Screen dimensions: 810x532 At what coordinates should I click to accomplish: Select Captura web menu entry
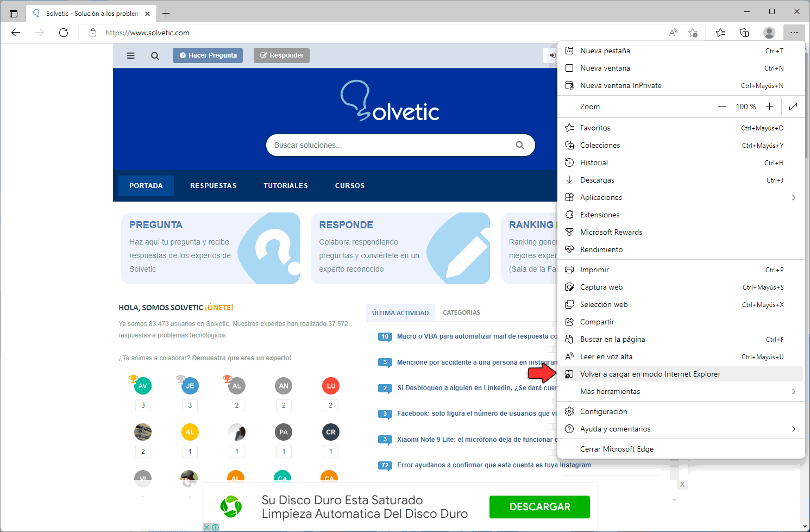point(681,287)
